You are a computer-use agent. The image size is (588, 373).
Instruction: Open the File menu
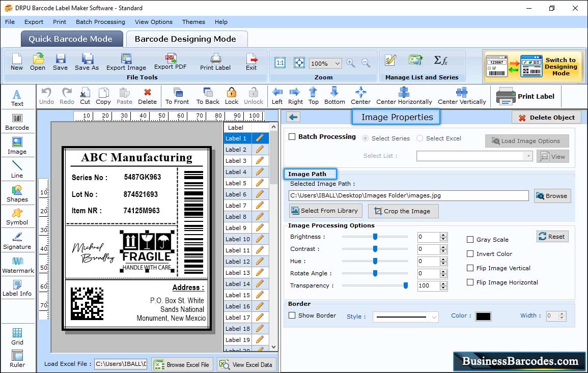[x=10, y=22]
